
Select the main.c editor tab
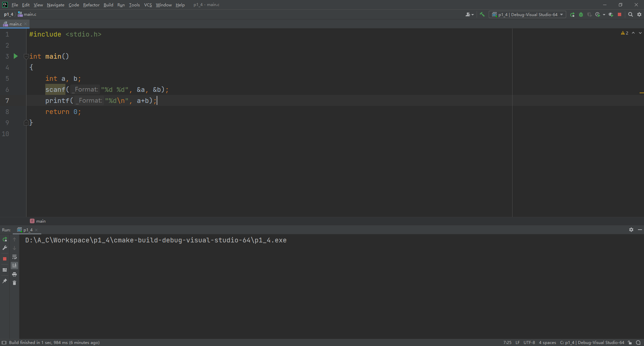[x=15, y=24]
